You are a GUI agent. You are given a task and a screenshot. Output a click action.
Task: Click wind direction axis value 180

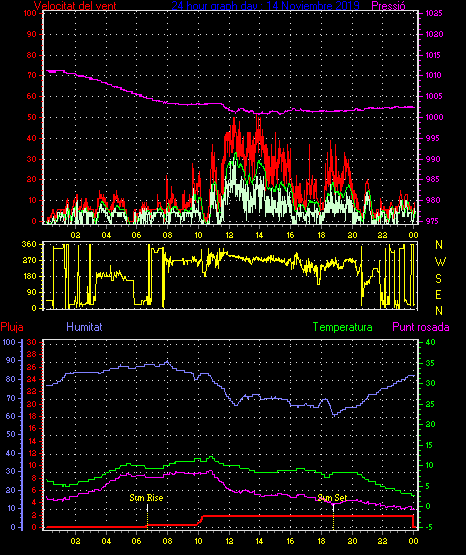click(x=29, y=276)
